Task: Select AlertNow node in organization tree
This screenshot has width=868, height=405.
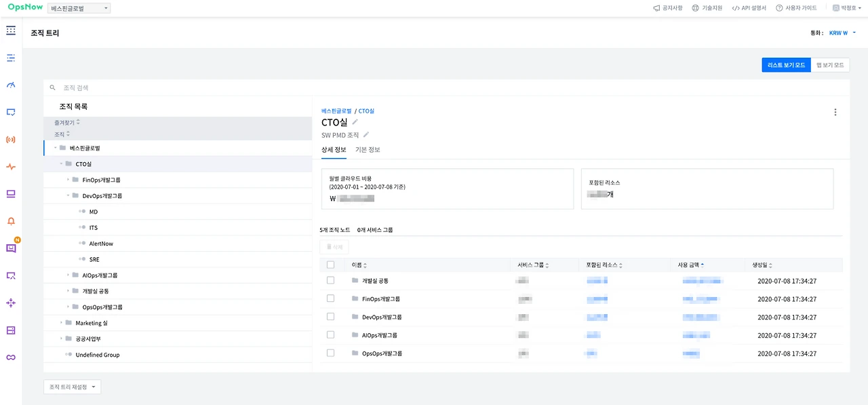Action: point(101,244)
